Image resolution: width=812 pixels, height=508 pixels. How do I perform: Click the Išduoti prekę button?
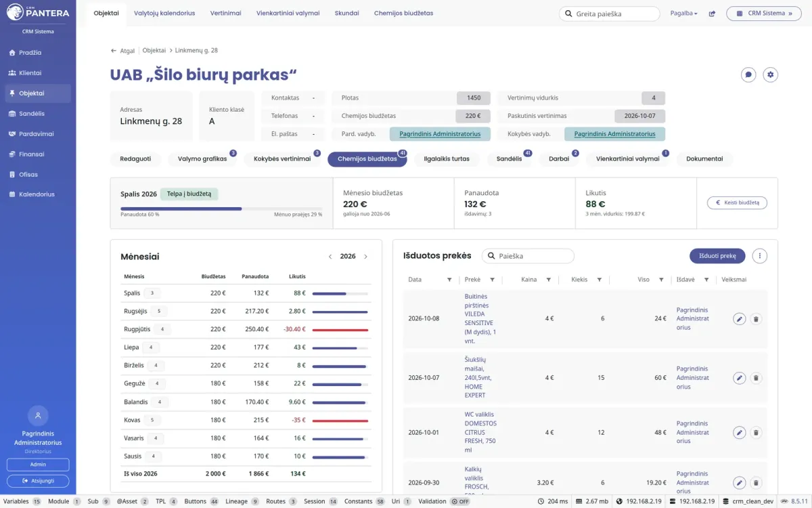click(717, 256)
